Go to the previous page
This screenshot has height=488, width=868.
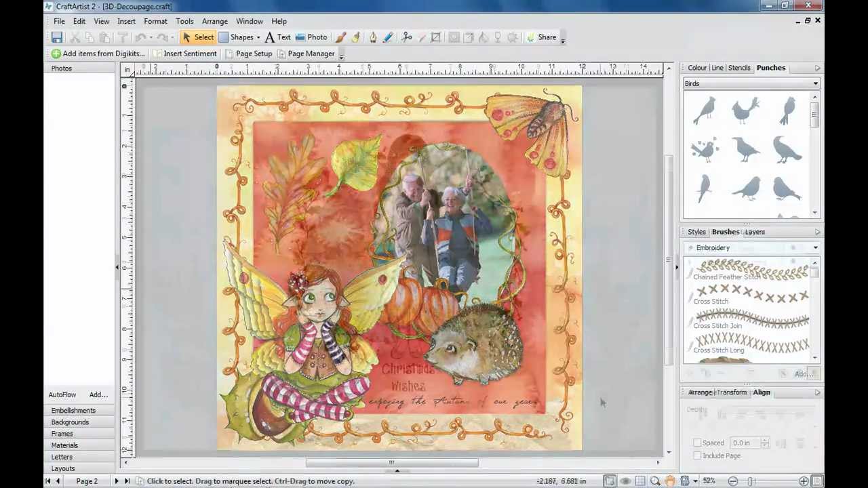coord(58,481)
